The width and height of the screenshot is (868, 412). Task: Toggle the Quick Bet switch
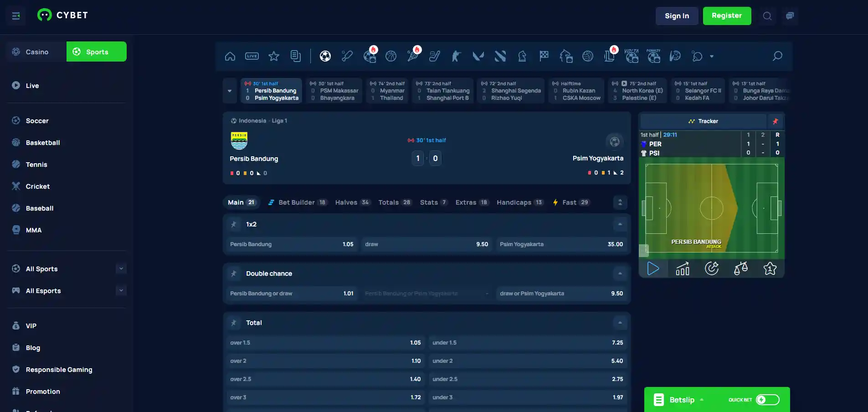768,400
